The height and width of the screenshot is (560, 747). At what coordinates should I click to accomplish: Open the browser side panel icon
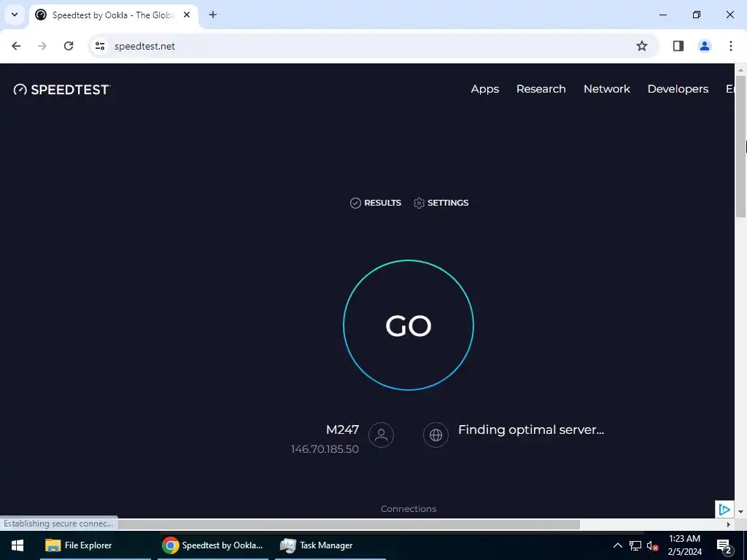tap(678, 46)
